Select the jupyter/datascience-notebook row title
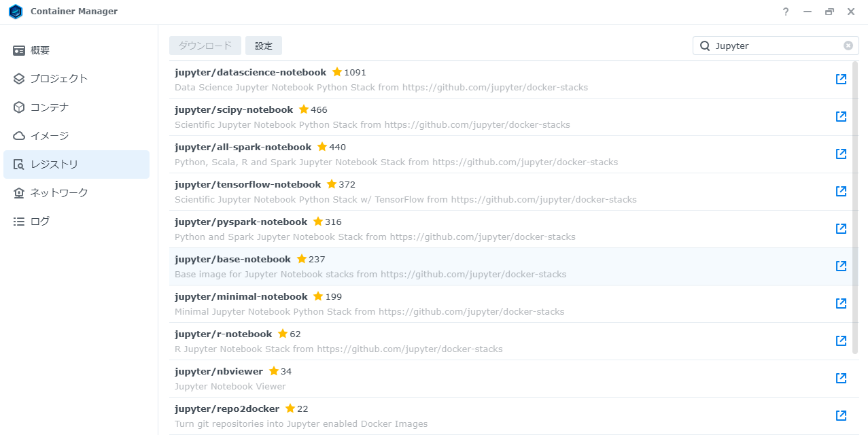 tap(250, 72)
